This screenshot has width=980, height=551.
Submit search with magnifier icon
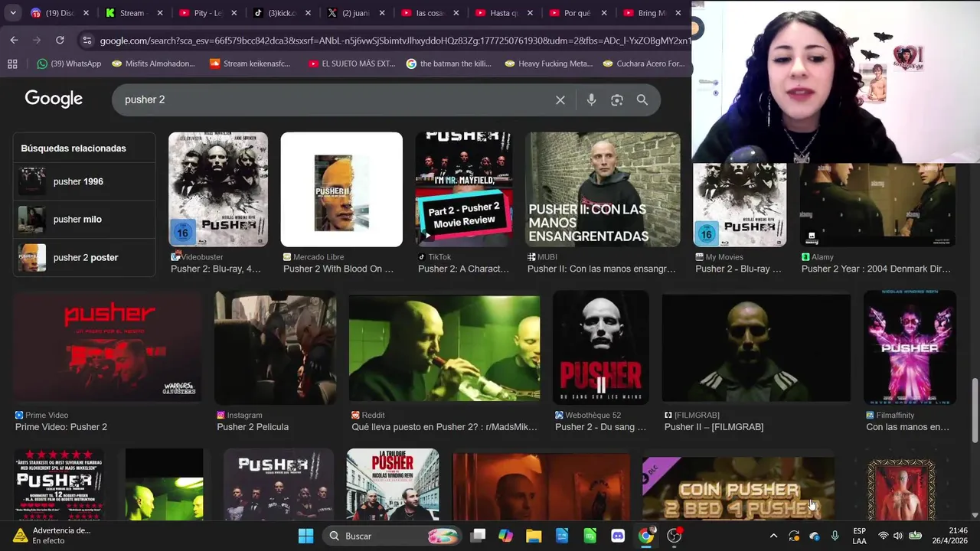642,100
